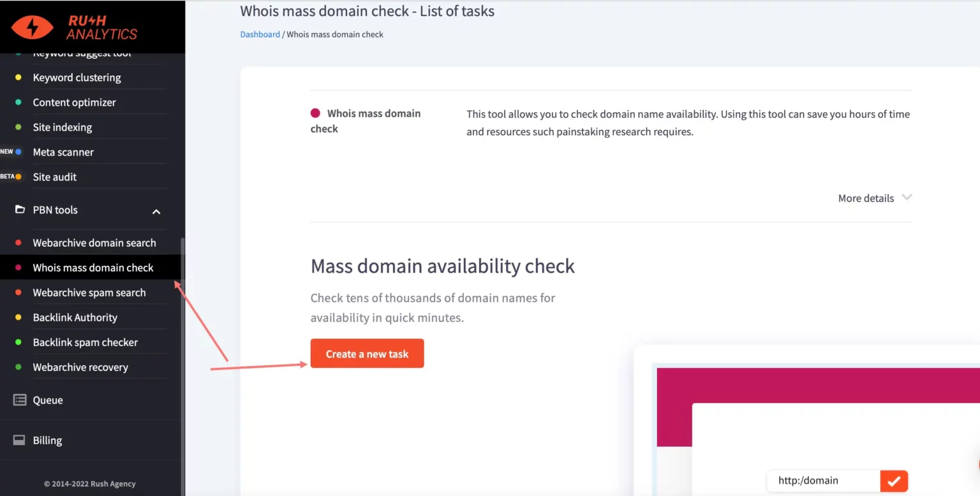Open Webarchive recovery tool

(x=80, y=367)
